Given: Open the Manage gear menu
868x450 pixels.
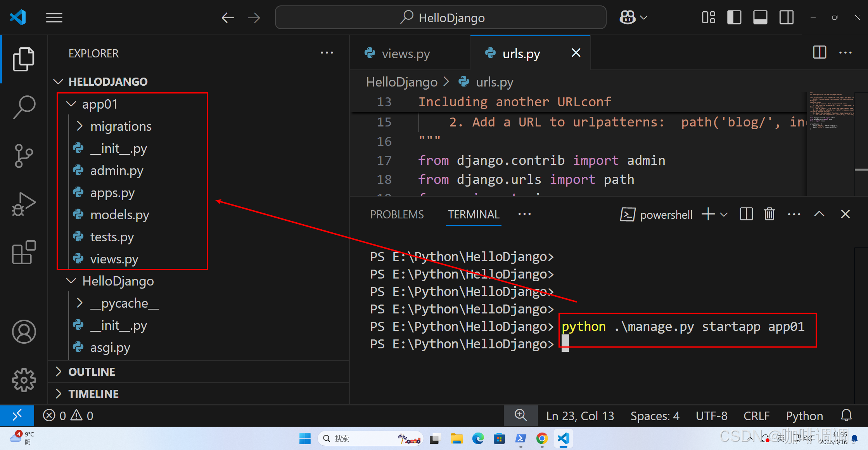Looking at the screenshot, I should point(24,380).
